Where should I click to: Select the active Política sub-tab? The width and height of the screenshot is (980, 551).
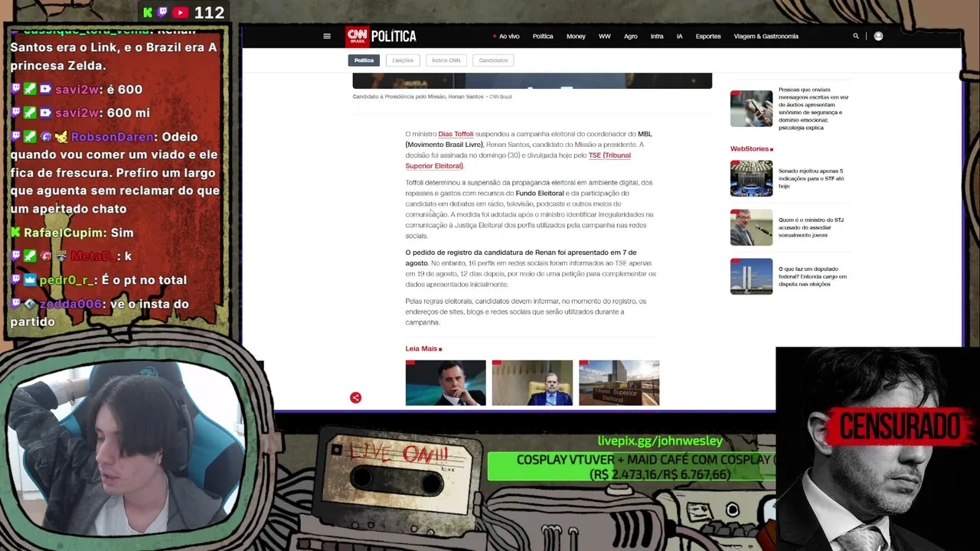(x=364, y=60)
